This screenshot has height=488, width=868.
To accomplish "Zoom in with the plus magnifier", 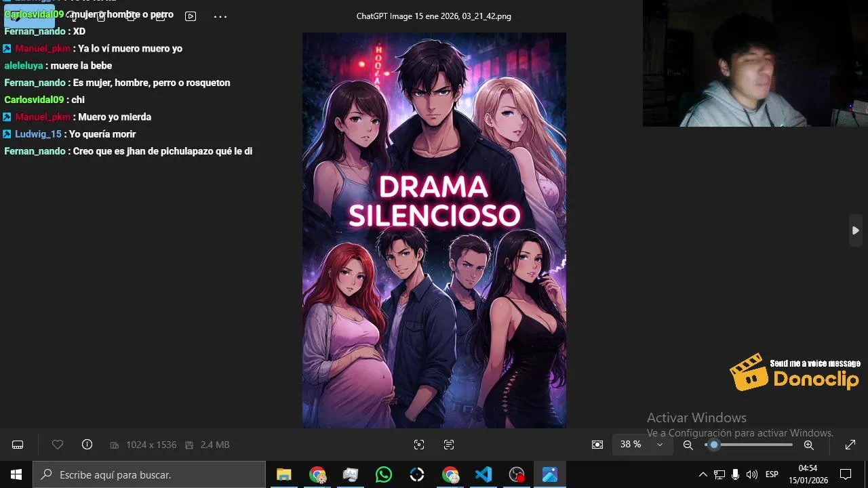I will tap(809, 445).
